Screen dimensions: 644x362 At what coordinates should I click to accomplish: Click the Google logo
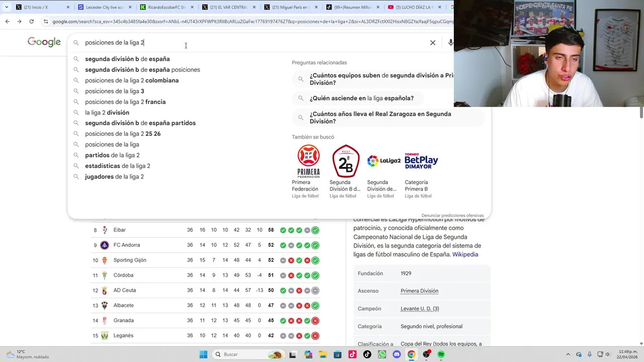click(x=44, y=42)
